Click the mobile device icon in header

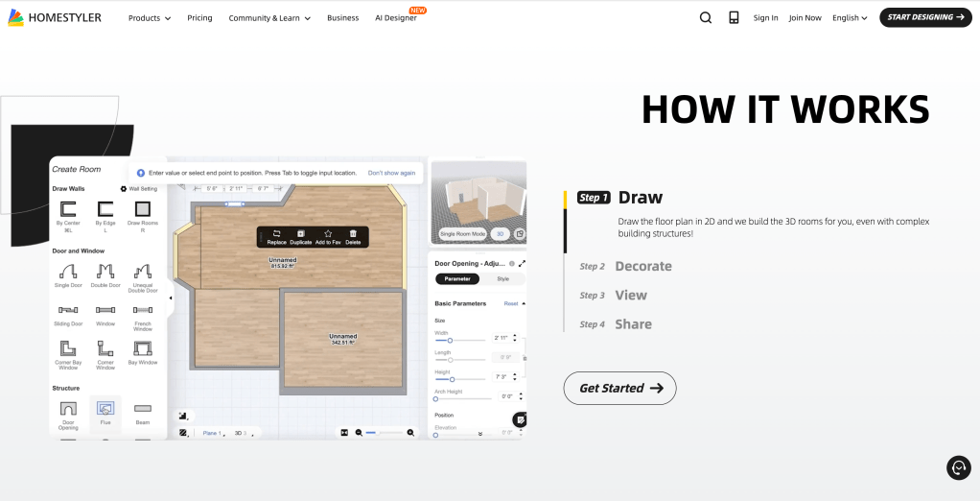tap(734, 17)
